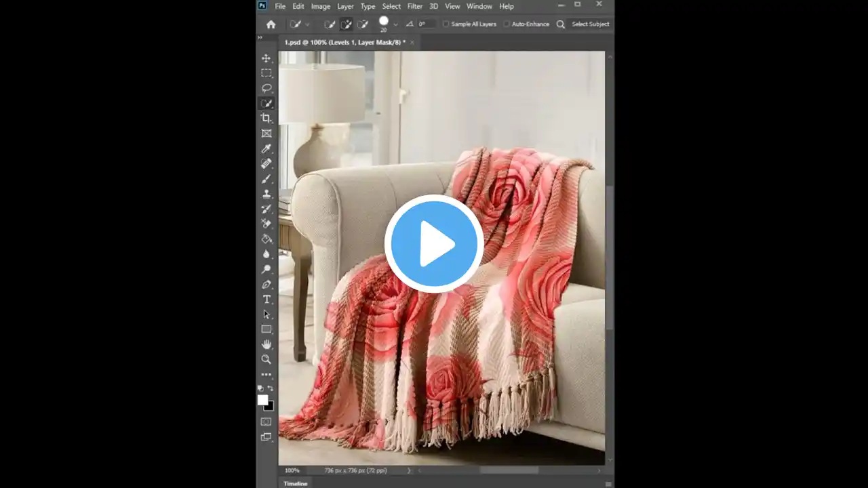Toggle Quick Mask mode
The width and height of the screenshot is (868, 488).
(267, 422)
